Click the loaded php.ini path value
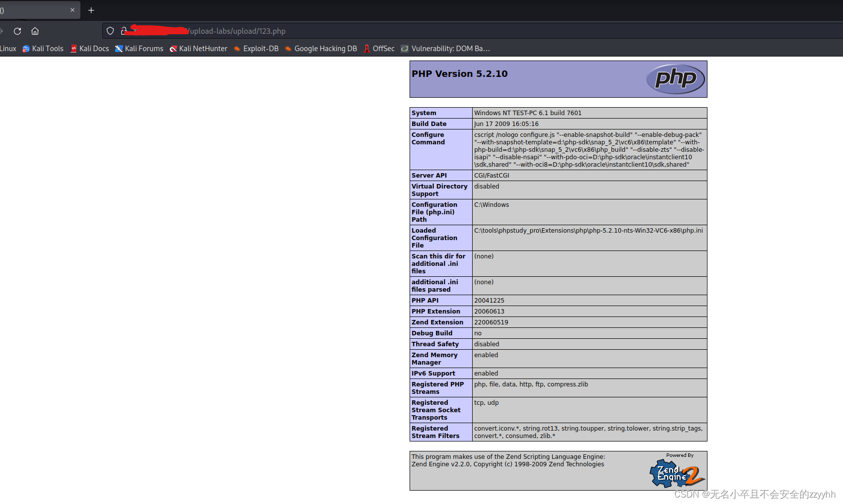 tap(588, 230)
